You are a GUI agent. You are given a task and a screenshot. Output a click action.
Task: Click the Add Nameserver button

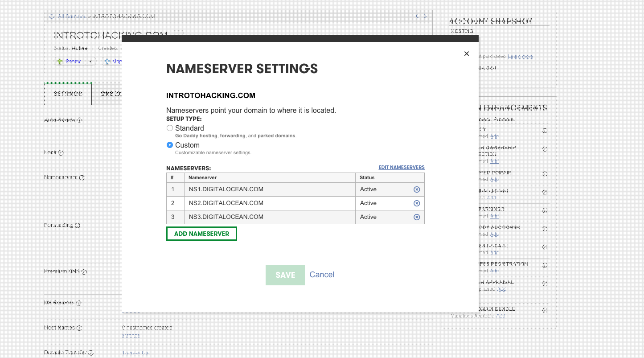coord(201,234)
